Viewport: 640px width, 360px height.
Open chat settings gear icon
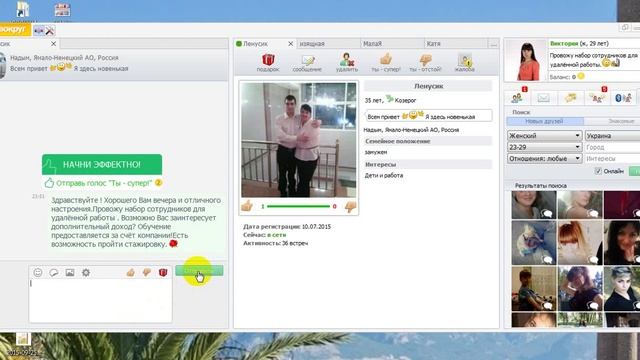point(86,272)
